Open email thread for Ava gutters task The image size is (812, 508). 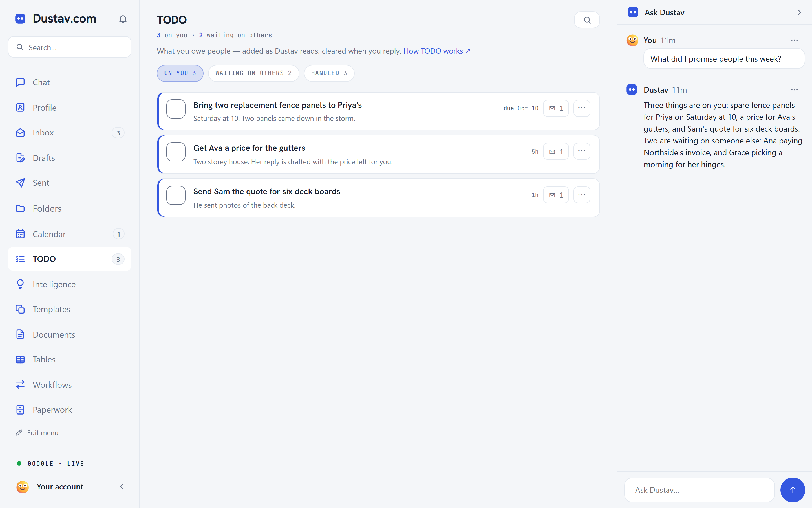coord(556,152)
